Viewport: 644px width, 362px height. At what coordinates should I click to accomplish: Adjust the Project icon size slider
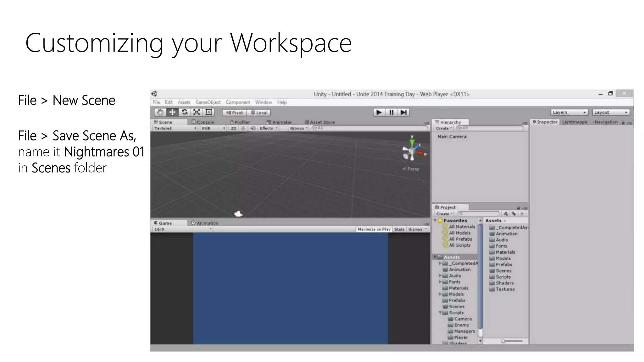point(512,341)
